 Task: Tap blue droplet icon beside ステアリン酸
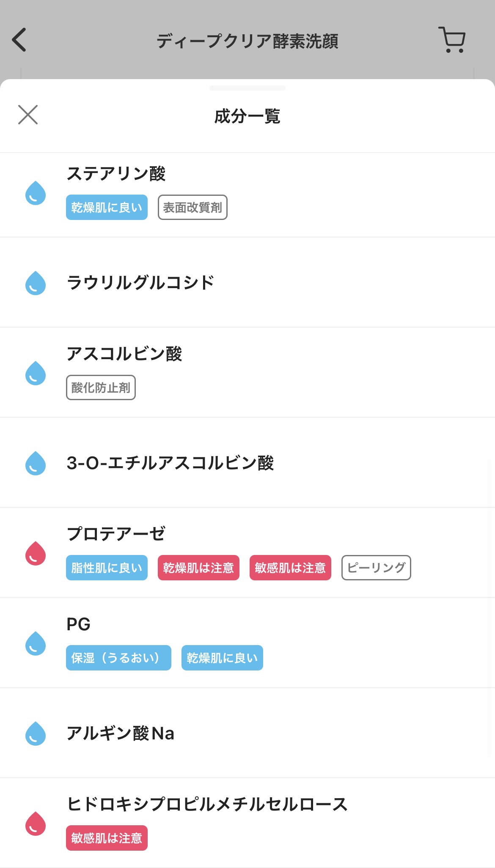tap(36, 193)
